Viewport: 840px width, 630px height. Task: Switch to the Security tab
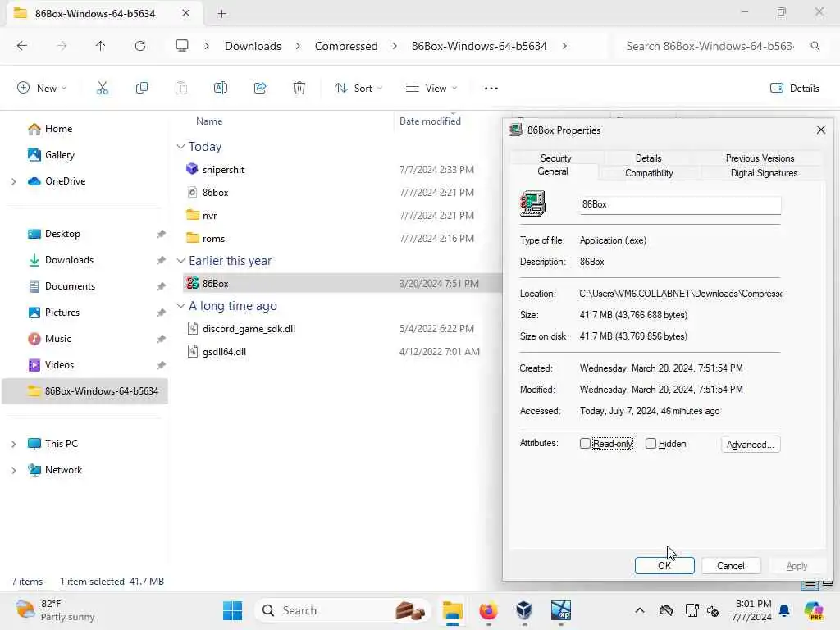tap(555, 158)
